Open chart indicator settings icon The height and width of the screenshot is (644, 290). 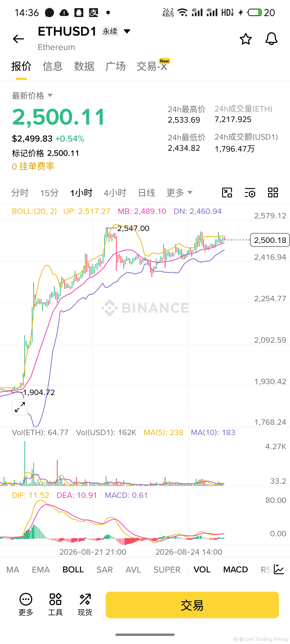(x=250, y=193)
